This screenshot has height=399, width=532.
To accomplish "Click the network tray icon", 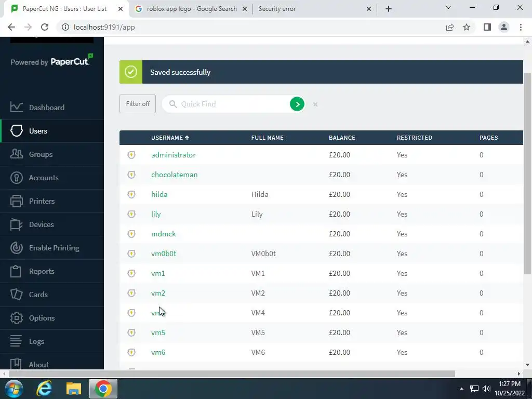I will click(474, 389).
